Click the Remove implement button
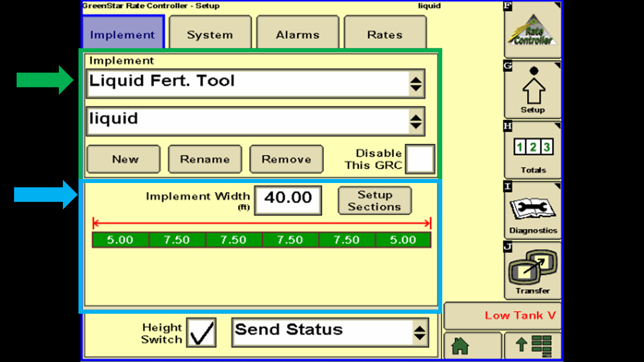644x362 pixels. click(286, 159)
